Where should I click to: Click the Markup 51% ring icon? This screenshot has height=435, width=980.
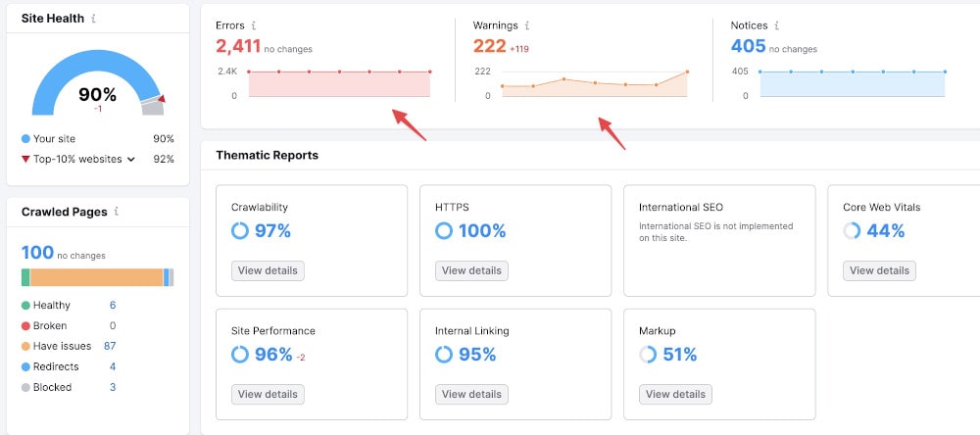648,355
